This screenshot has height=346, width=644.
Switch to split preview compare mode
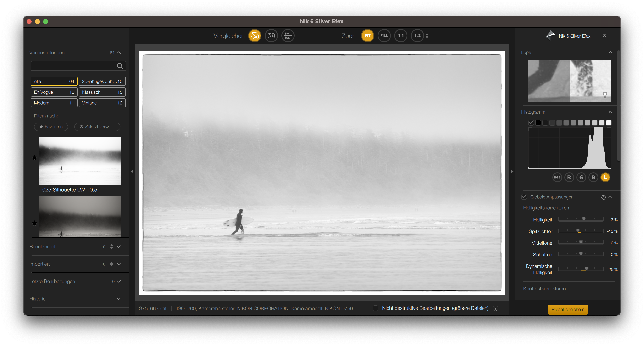271,36
